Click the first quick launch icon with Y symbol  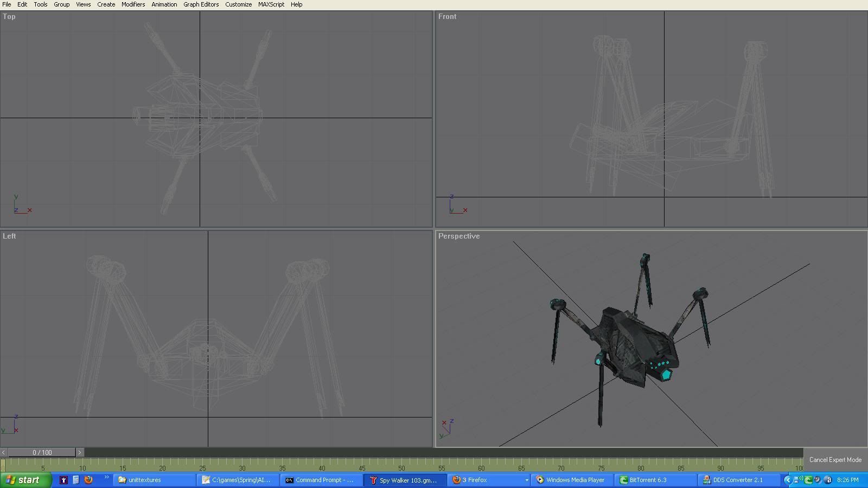pyautogui.click(x=63, y=480)
